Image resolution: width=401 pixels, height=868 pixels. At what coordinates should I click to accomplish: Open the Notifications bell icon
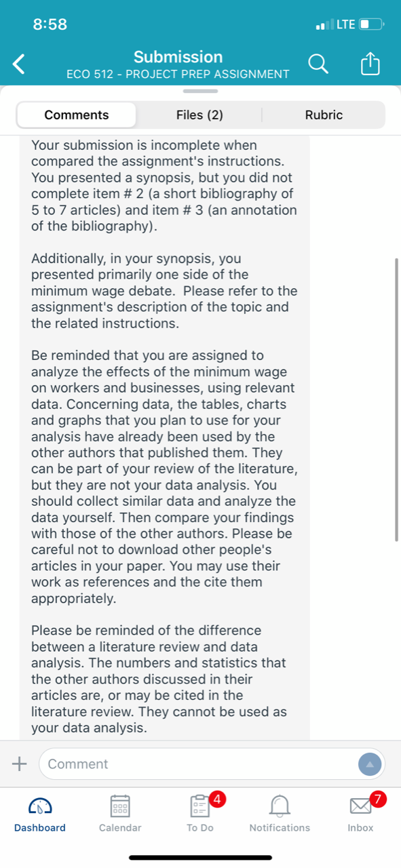coord(280,806)
